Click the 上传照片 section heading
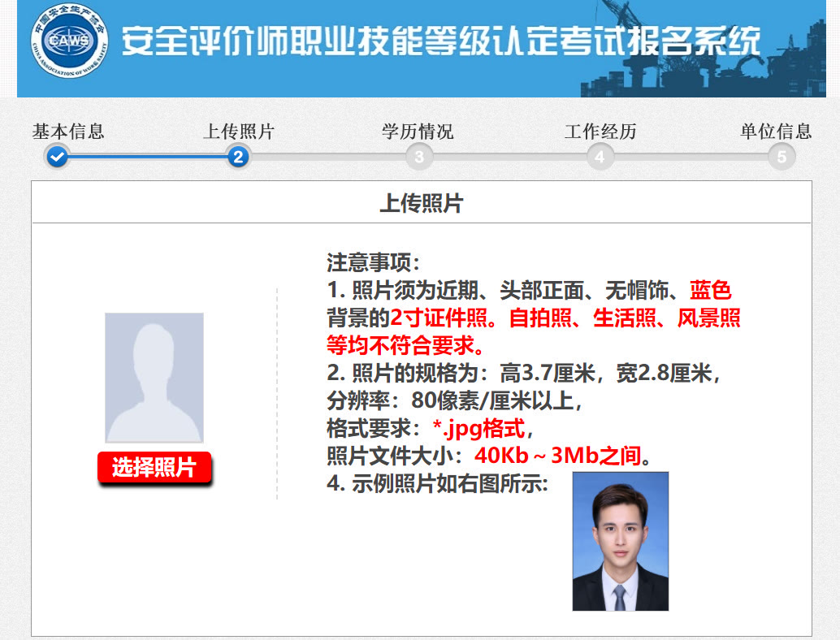This screenshot has height=640, width=840. click(x=419, y=202)
